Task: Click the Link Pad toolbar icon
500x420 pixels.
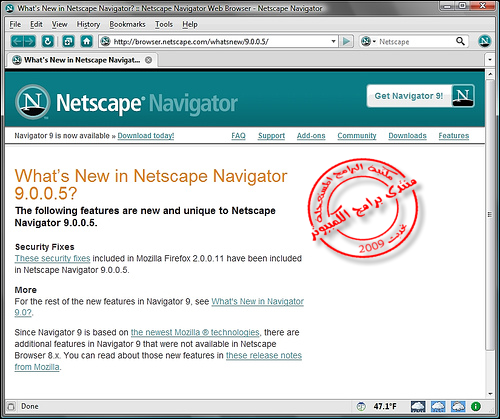Action: click(68, 42)
